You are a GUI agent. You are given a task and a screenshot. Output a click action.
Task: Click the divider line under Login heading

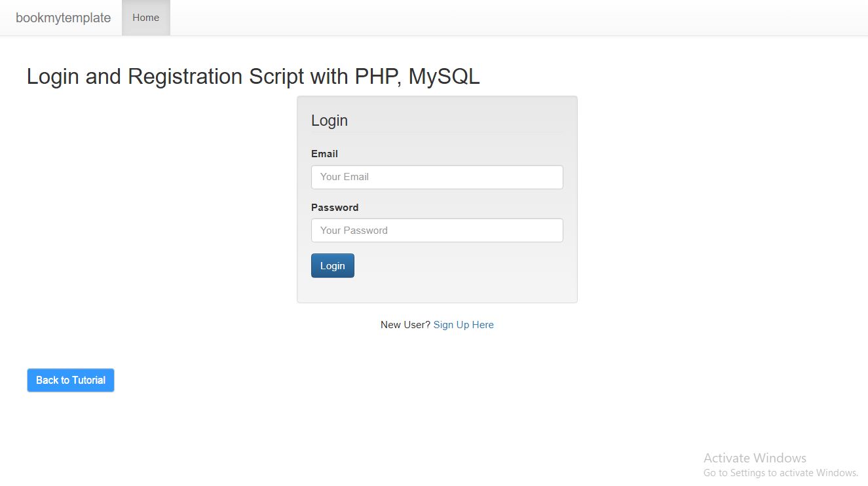pos(437,133)
